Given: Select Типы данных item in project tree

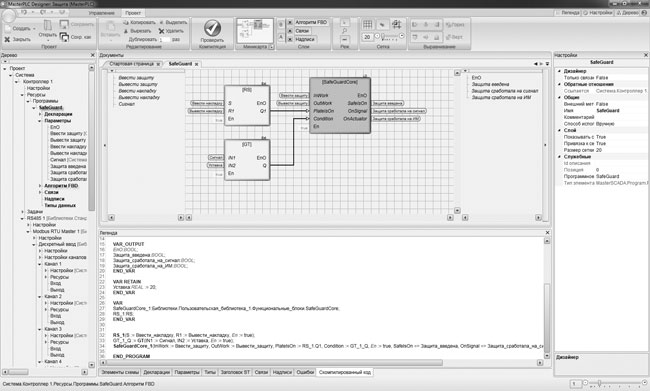Looking at the screenshot, I should (x=60, y=205).
